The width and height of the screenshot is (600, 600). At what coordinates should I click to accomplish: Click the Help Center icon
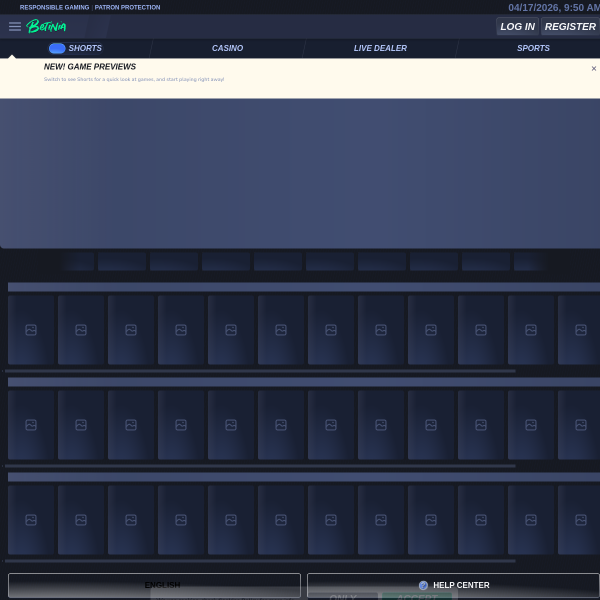tap(423, 586)
